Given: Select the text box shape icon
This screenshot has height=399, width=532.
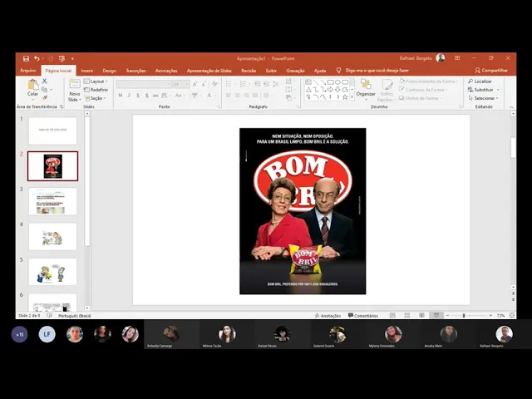Looking at the screenshot, I should point(308,82).
